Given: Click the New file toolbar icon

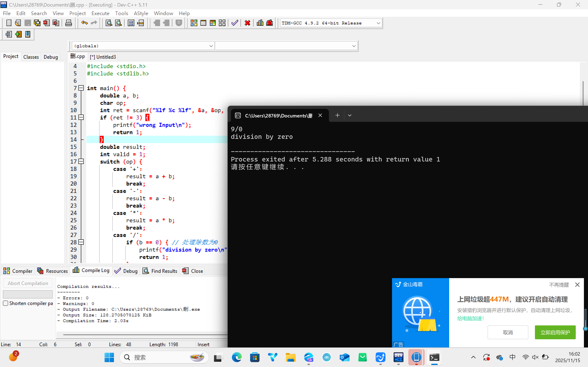Looking at the screenshot, I should point(9,23).
